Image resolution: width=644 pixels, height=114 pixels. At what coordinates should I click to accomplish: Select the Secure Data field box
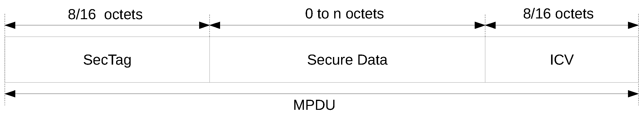click(x=347, y=60)
